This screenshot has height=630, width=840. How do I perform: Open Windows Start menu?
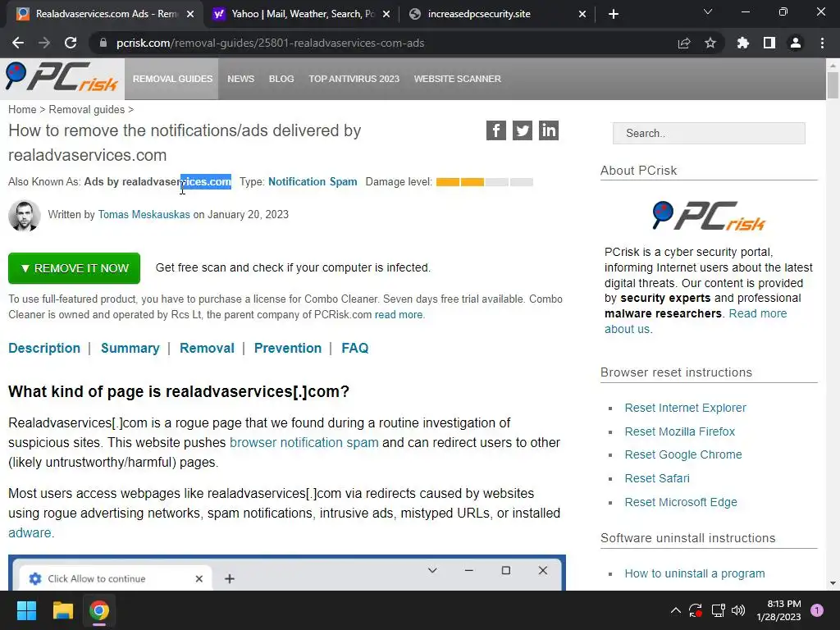tap(26, 610)
